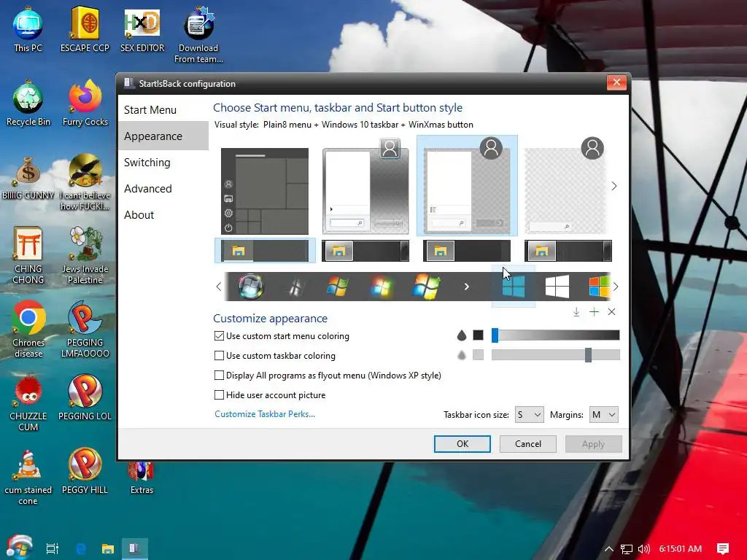Choose the fourth taskbar style thumbnail
This screenshot has height=560, width=747.
tap(568, 251)
